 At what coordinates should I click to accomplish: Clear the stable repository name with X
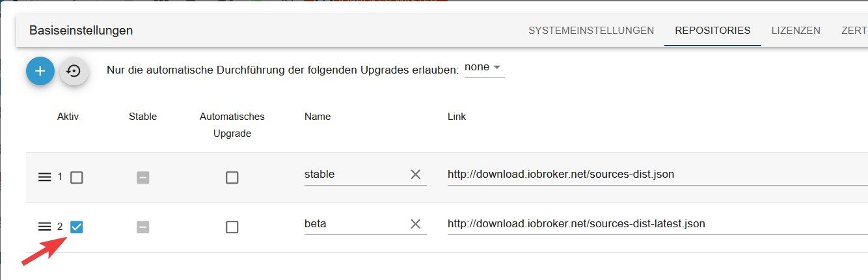tap(416, 175)
